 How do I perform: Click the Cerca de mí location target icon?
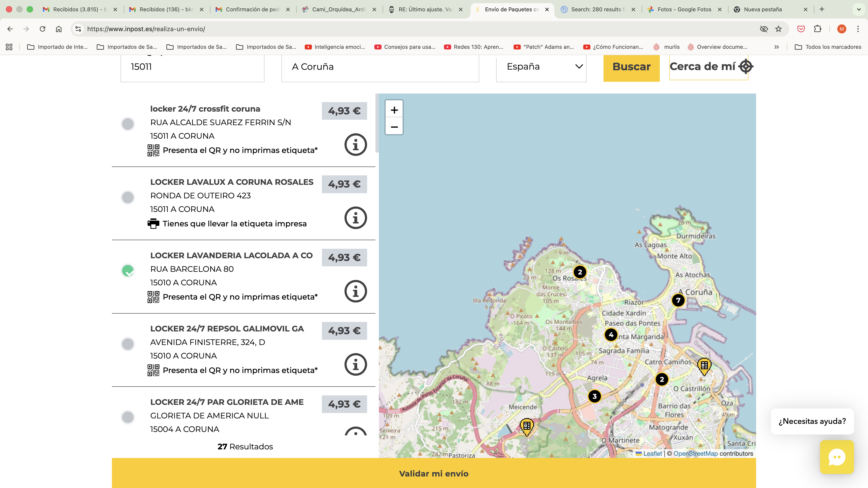coord(745,66)
